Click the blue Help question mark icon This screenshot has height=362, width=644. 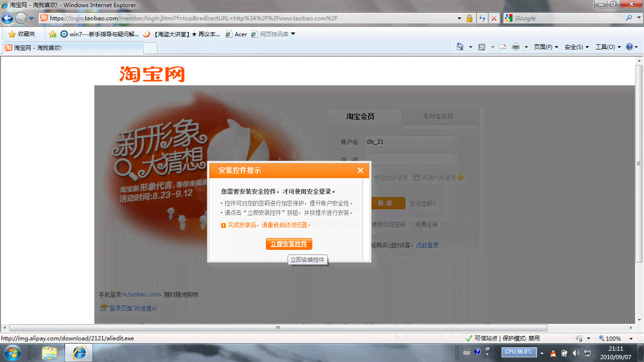(629, 47)
